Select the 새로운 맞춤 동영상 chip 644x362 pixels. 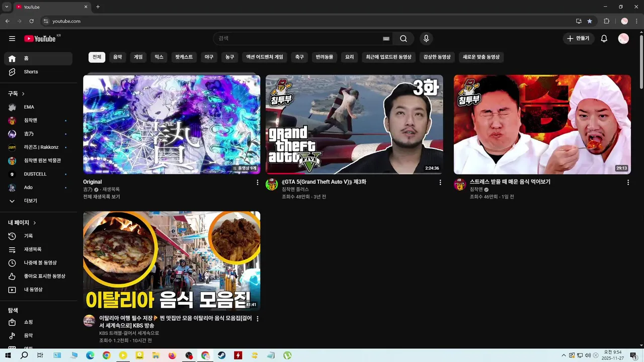tap(481, 57)
